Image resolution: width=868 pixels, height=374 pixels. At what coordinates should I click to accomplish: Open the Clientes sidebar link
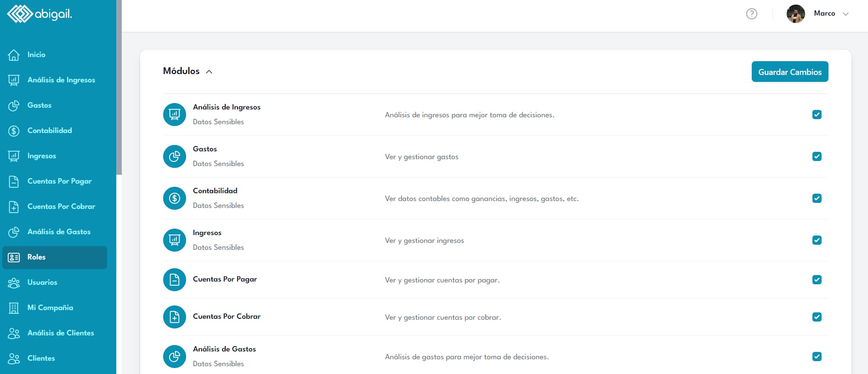[x=41, y=358]
